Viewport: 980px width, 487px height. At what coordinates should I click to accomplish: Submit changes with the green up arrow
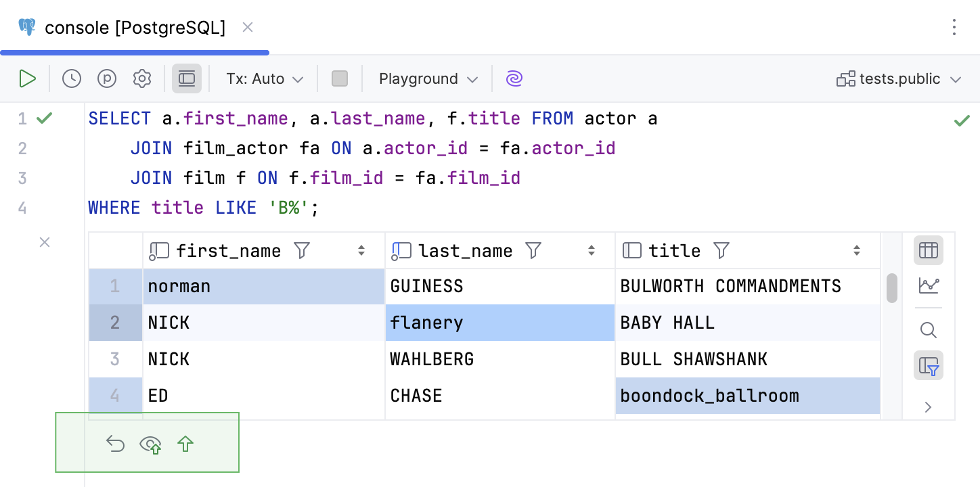click(185, 444)
